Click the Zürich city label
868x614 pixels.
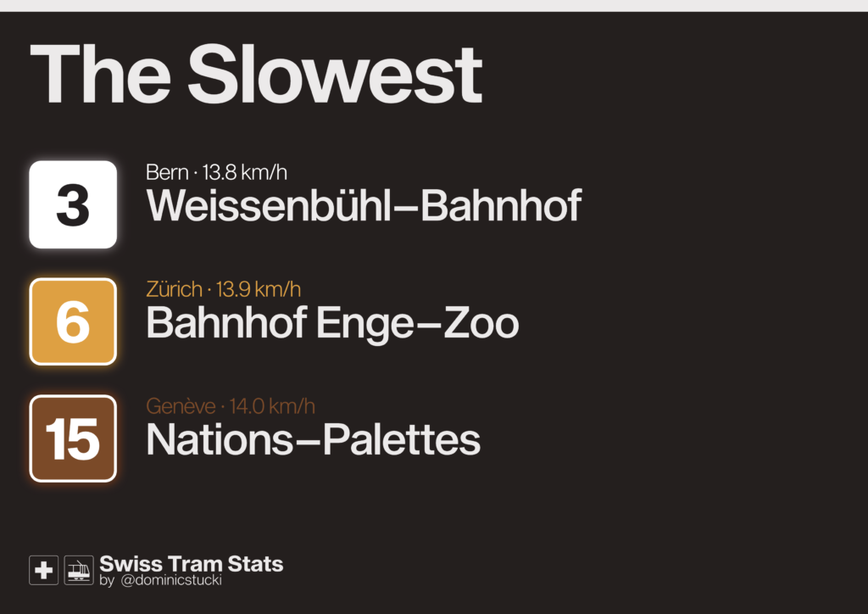pos(174,290)
